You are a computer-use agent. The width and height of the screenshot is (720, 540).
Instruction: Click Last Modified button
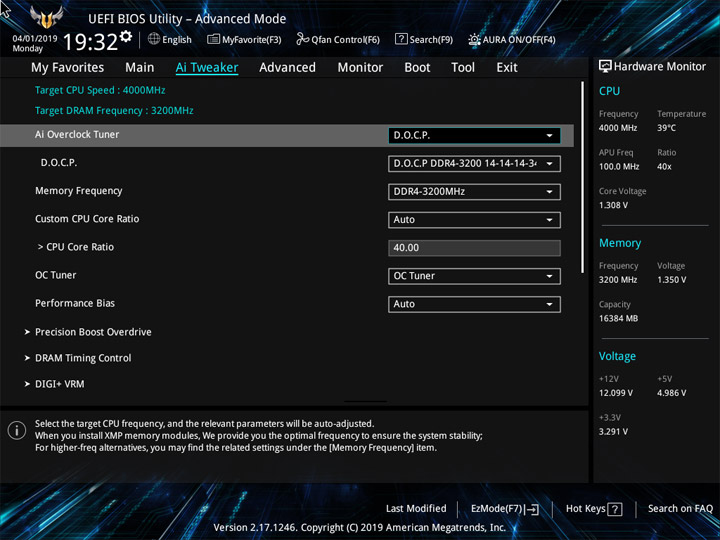tap(416, 508)
